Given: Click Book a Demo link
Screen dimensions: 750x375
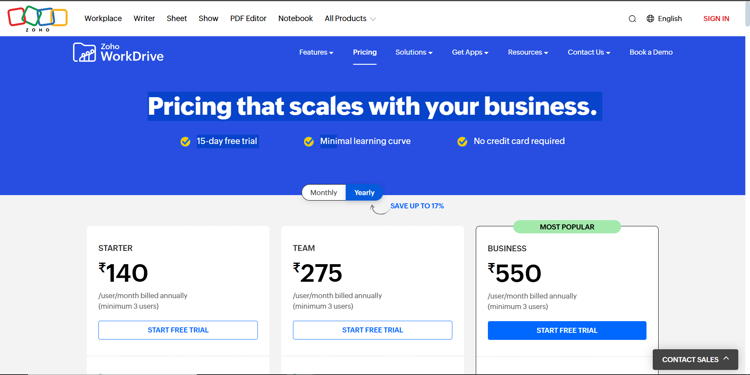Looking at the screenshot, I should pos(651,53).
